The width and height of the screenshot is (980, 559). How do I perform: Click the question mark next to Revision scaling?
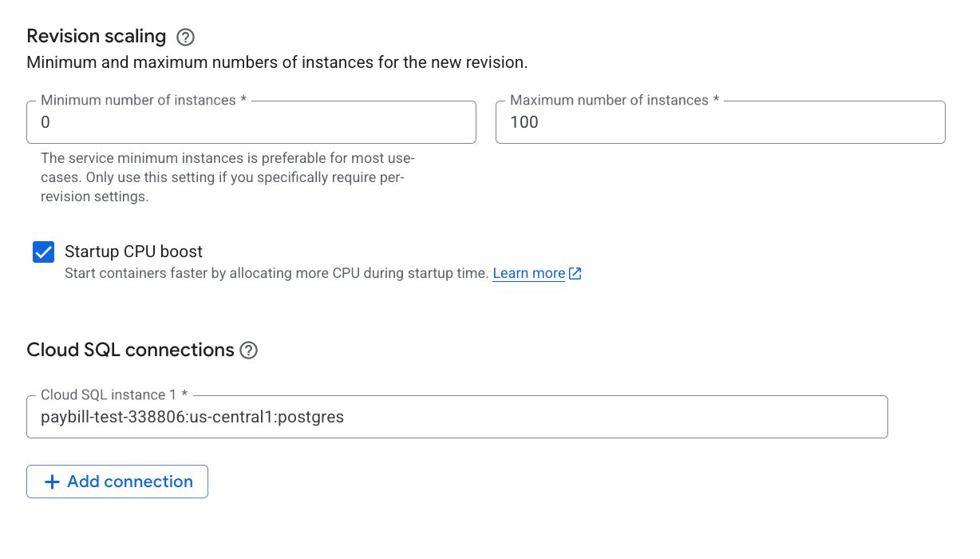(184, 37)
